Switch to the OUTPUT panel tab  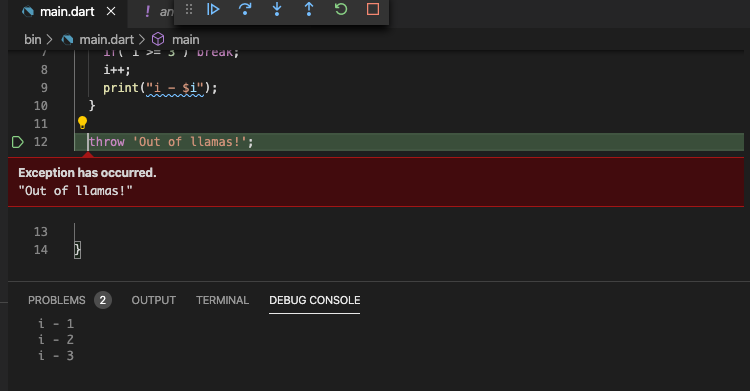154,300
